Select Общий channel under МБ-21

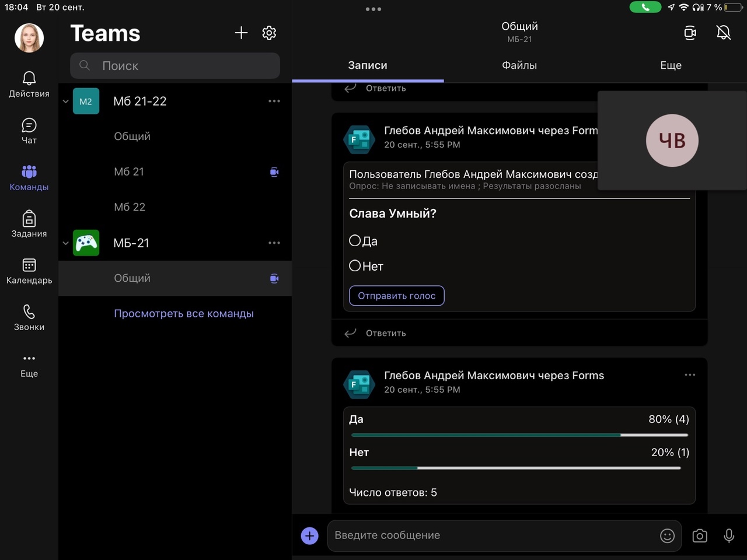(x=175, y=278)
